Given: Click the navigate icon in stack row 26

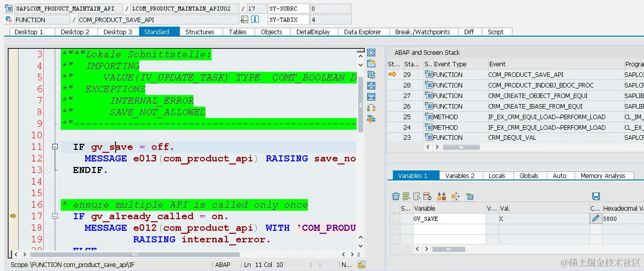Looking at the screenshot, I should click(x=428, y=106).
